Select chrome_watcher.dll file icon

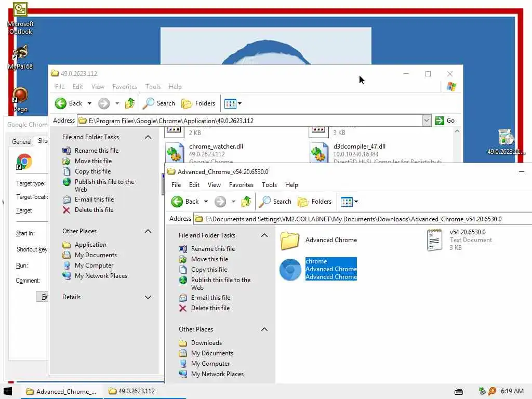[x=175, y=153]
